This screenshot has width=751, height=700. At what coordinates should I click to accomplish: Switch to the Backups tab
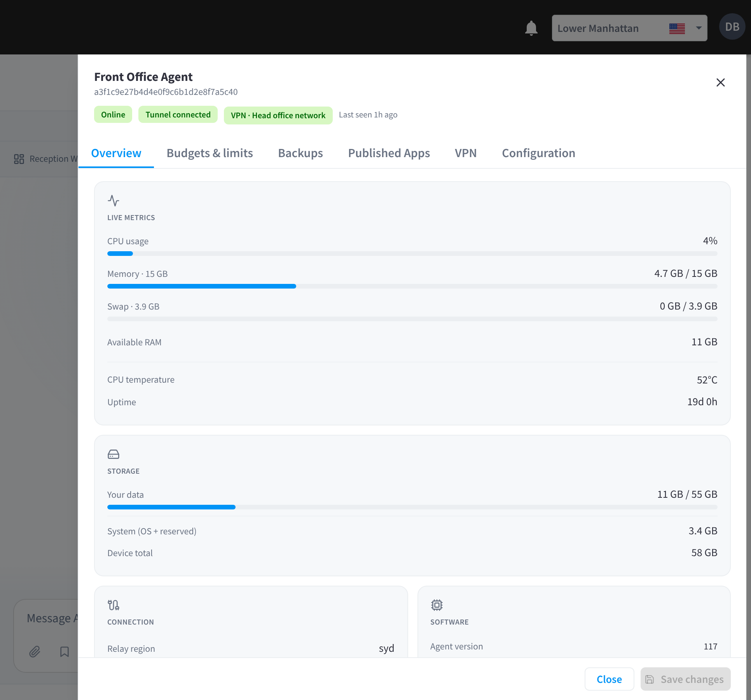pos(300,153)
